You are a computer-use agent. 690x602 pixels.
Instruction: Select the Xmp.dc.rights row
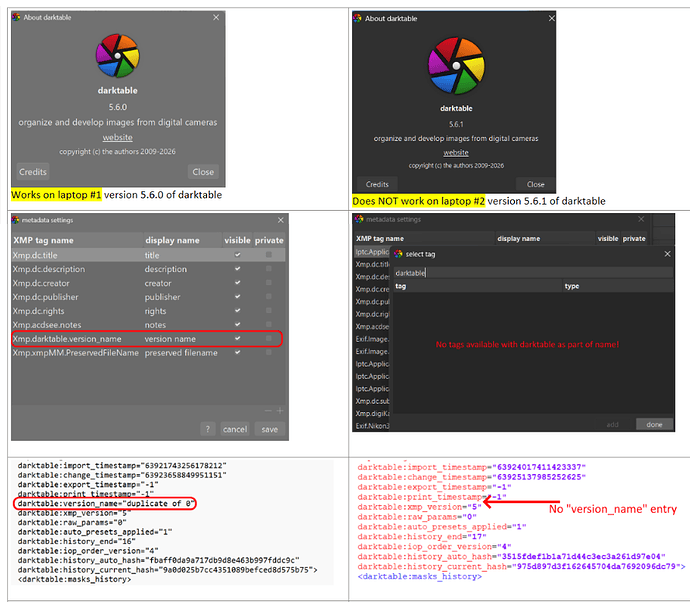click(x=148, y=311)
